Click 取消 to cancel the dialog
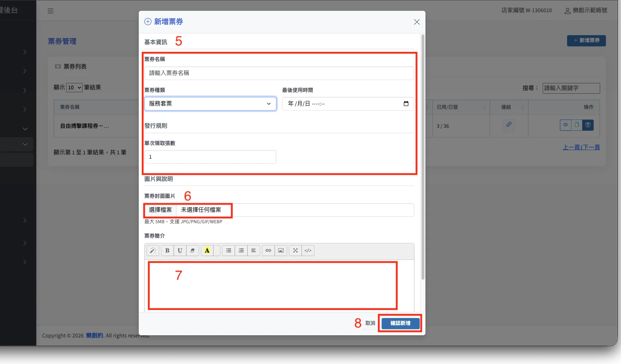This screenshot has width=621, height=364. [370, 323]
